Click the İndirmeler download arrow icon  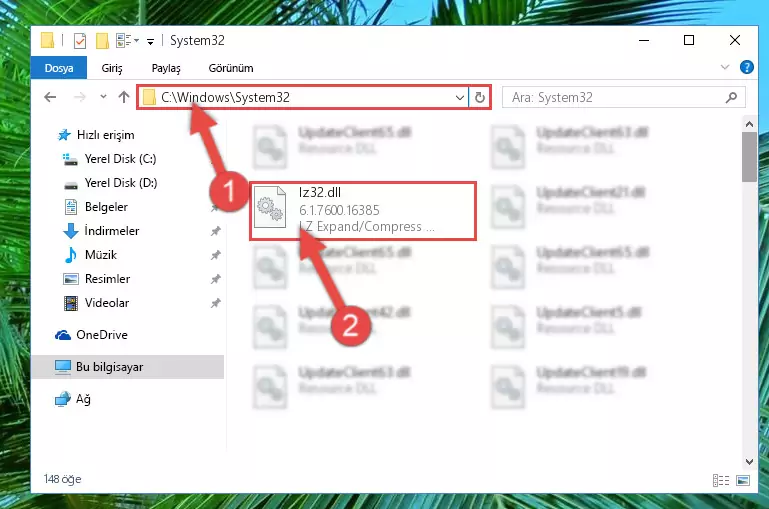(71, 231)
